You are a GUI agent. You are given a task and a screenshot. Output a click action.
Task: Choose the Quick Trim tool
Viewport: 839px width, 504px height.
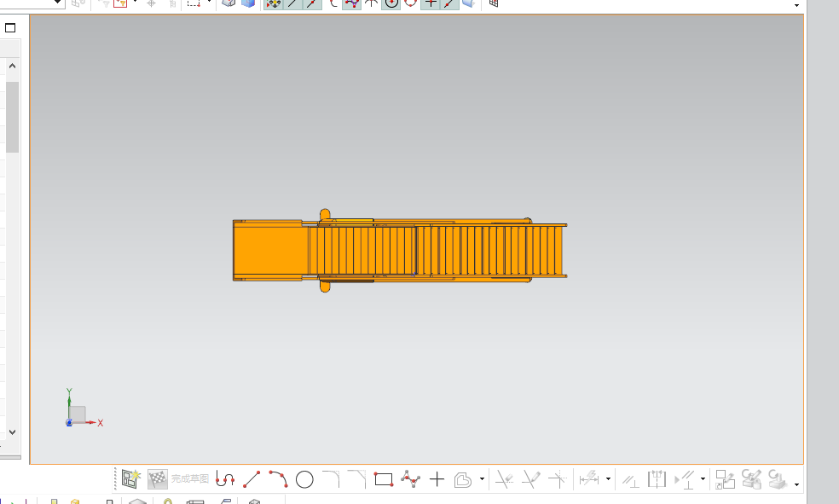[504, 479]
